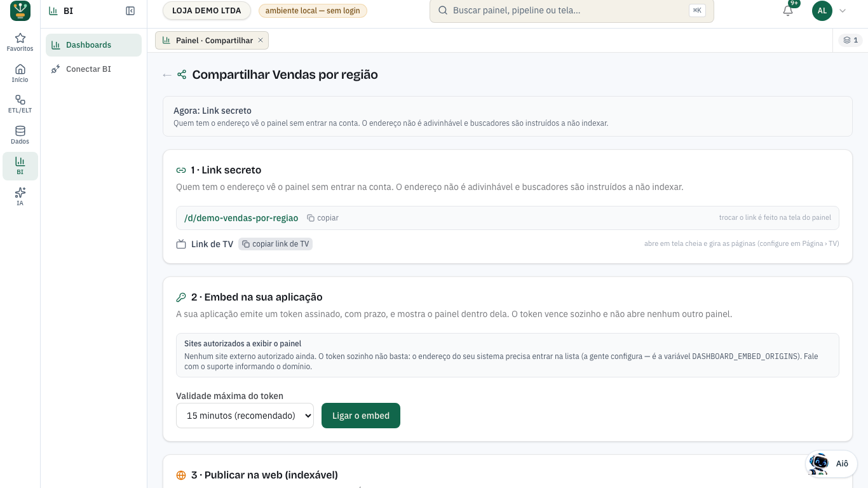The width and height of the screenshot is (868, 488).
Task: Open the Dados database section
Action: (x=20, y=135)
